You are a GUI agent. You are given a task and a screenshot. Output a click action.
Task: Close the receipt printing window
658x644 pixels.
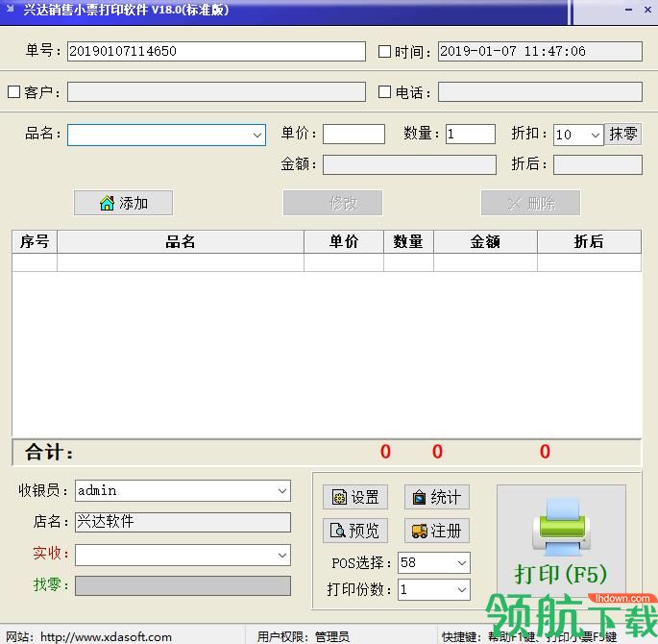click(647, 10)
